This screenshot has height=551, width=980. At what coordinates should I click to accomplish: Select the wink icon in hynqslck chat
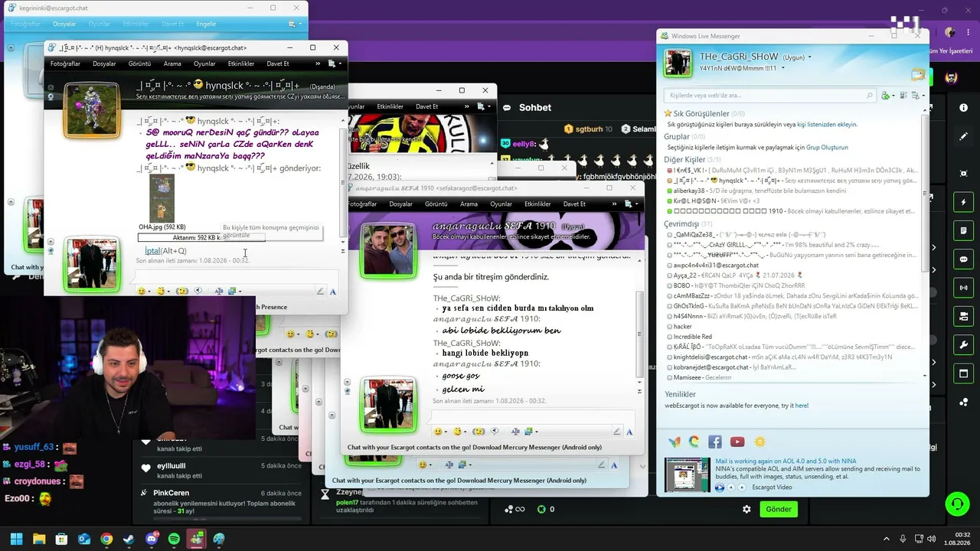[x=161, y=291]
